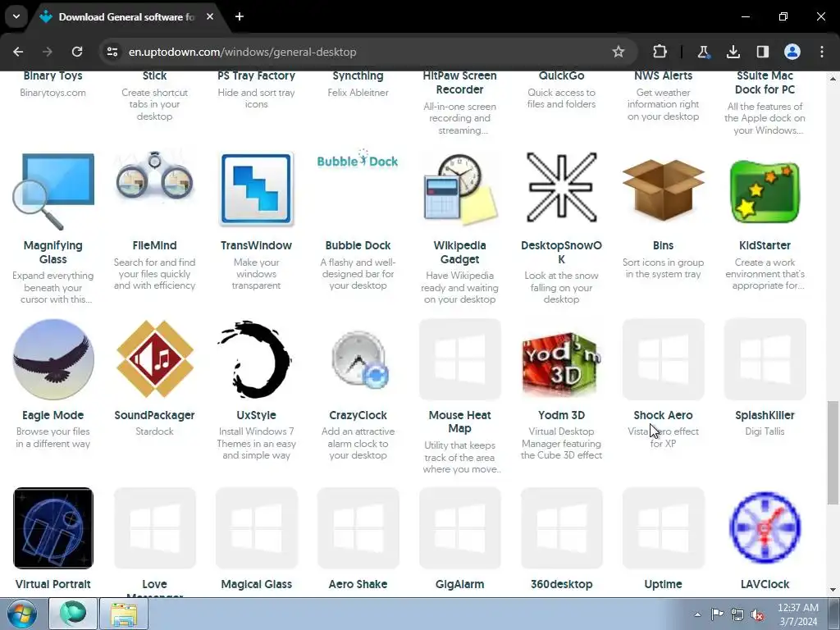The height and width of the screenshot is (630, 840).
Task: Open the UxStyle title link
Action: (x=256, y=415)
